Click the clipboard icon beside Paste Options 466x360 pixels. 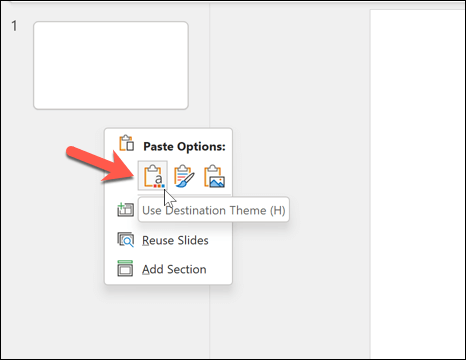point(127,143)
